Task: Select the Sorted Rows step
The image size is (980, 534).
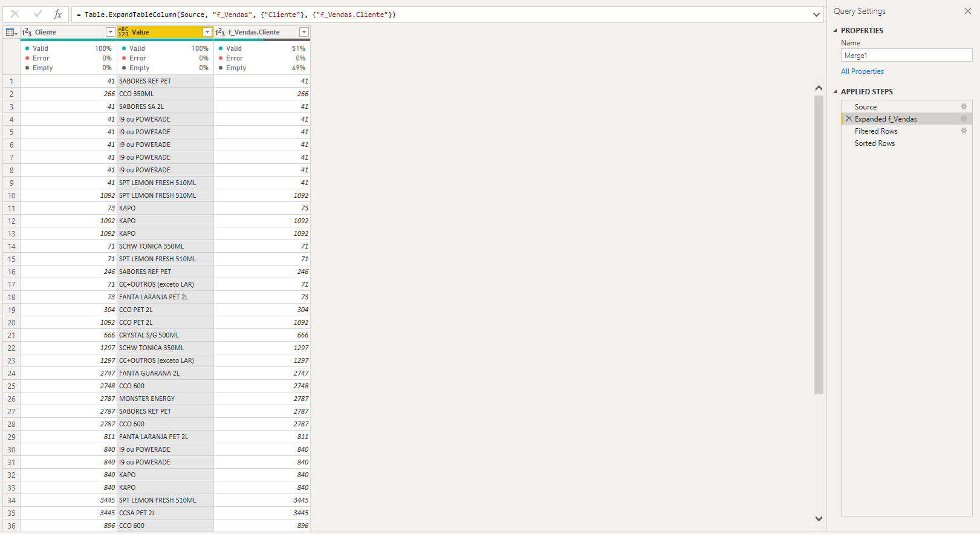Action: click(906, 143)
